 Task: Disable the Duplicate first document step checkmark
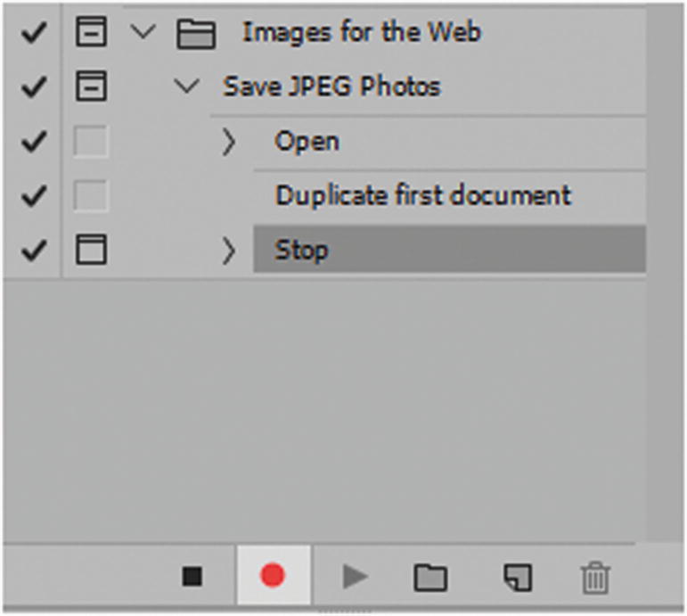tap(33, 196)
